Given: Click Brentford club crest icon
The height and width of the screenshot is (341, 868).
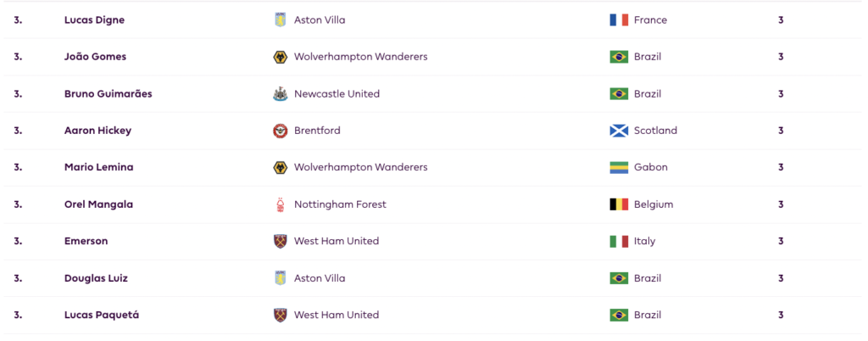Looking at the screenshot, I should (x=280, y=131).
